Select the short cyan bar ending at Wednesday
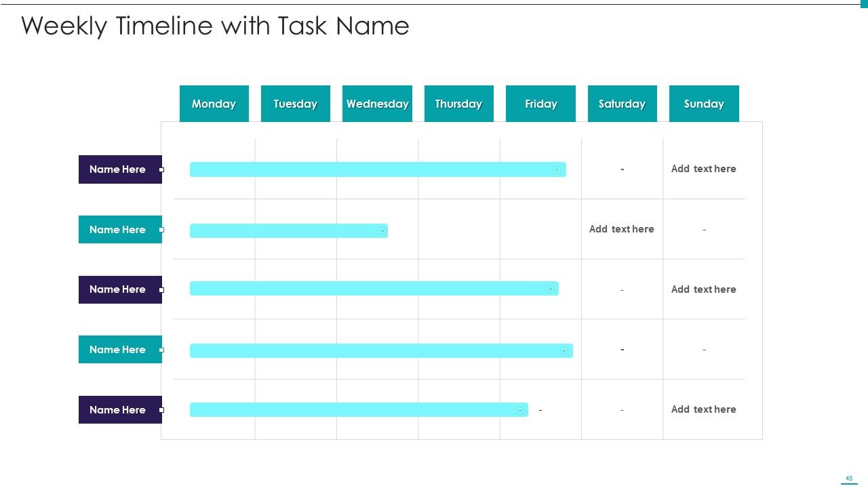 click(x=289, y=230)
